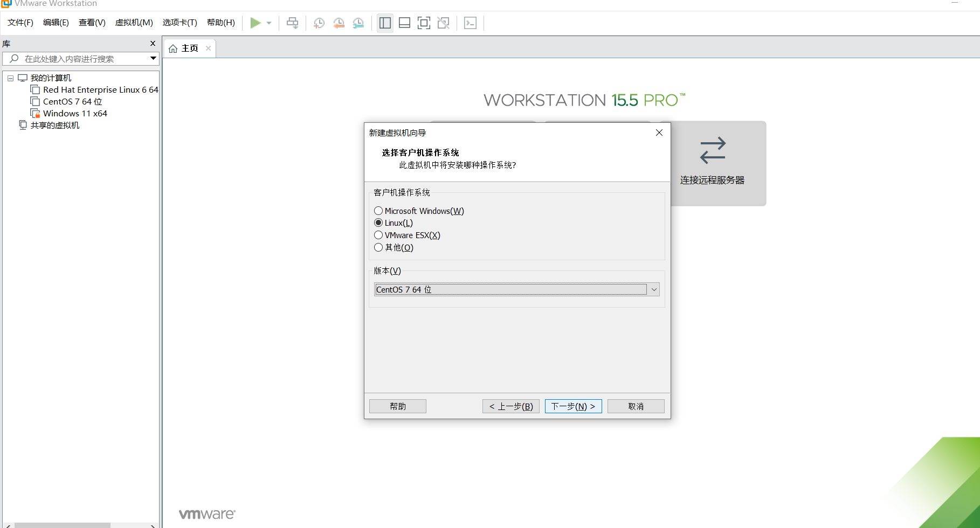The image size is (980, 528).
Task: Click the Red Hat VM icon
Action: point(35,90)
